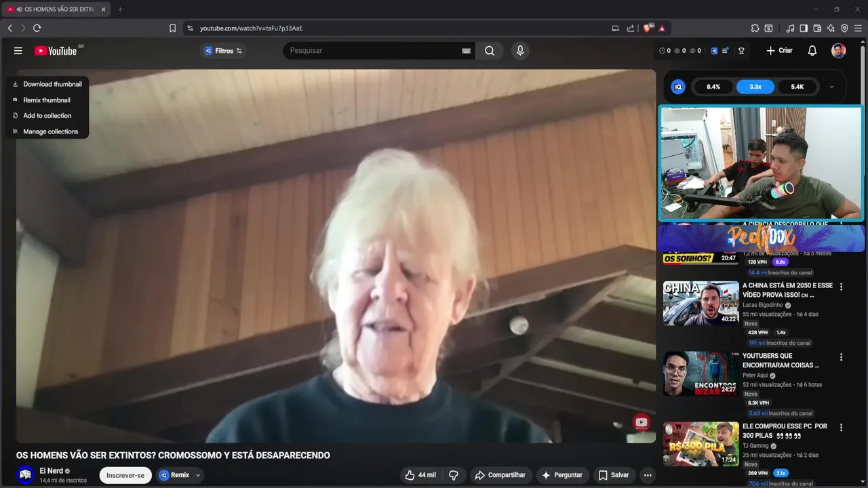Open the Remix dropdown arrow
Image resolution: width=868 pixels, height=488 pixels.
pos(198,476)
